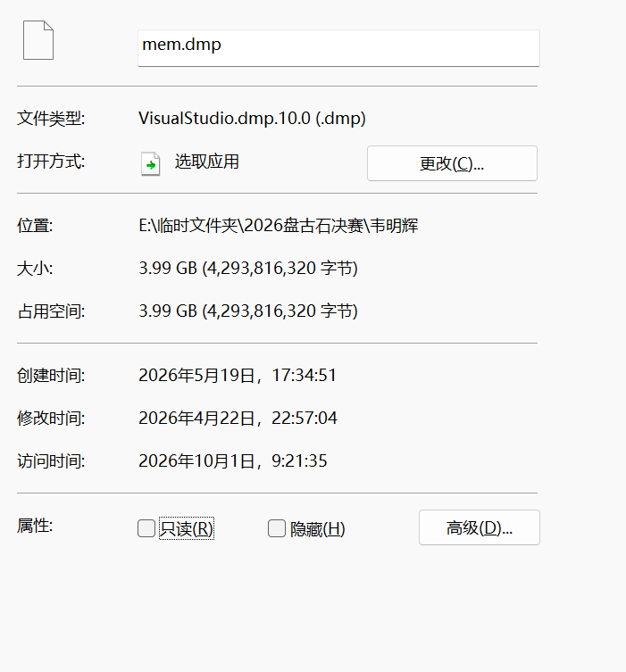Viewport: 626px width, 672px height.
Task: Click the mem.dmp filename input field
Action: click(338, 48)
